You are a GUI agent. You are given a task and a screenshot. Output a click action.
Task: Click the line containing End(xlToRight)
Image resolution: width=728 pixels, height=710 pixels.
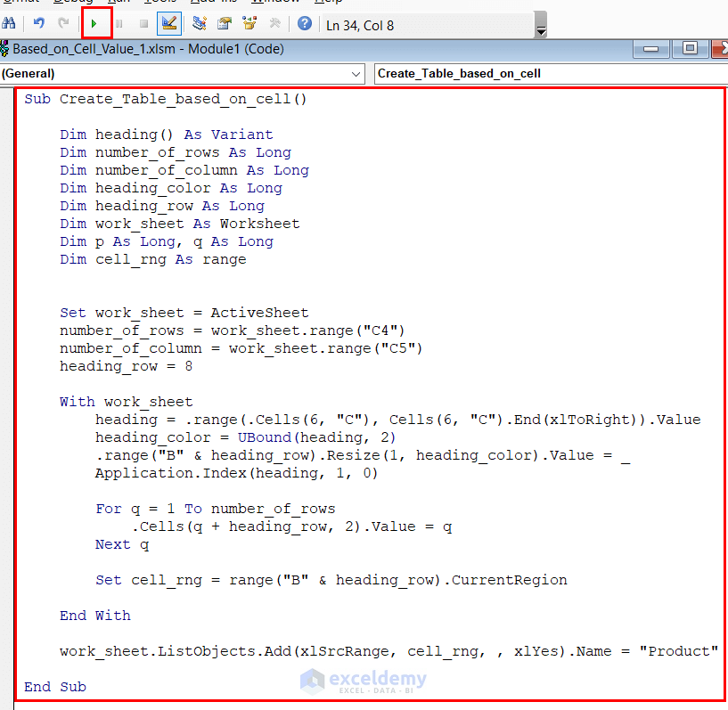point(398,420)
